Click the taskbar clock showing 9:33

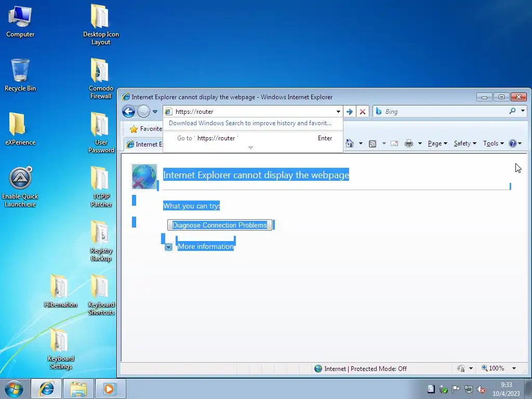(506, 389)
